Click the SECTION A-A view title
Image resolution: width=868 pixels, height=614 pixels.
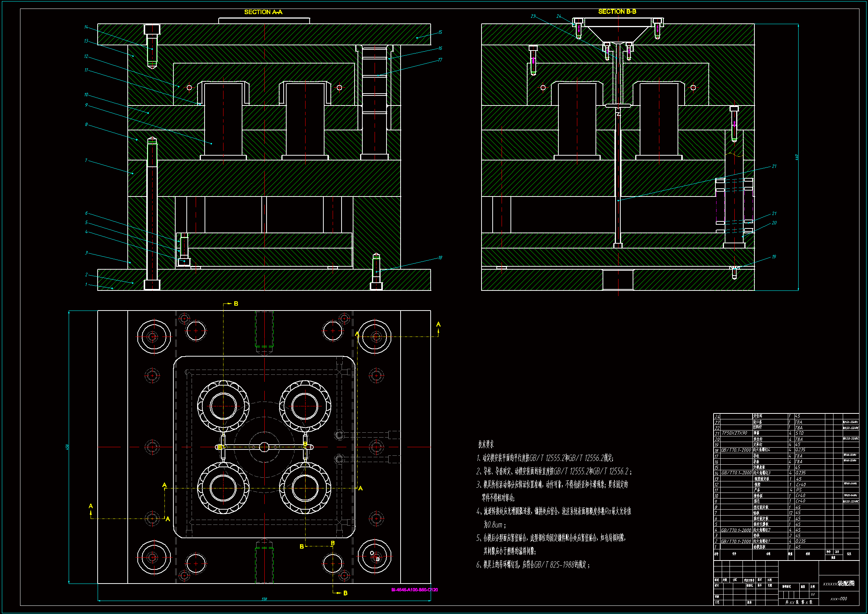pos(263,12)
